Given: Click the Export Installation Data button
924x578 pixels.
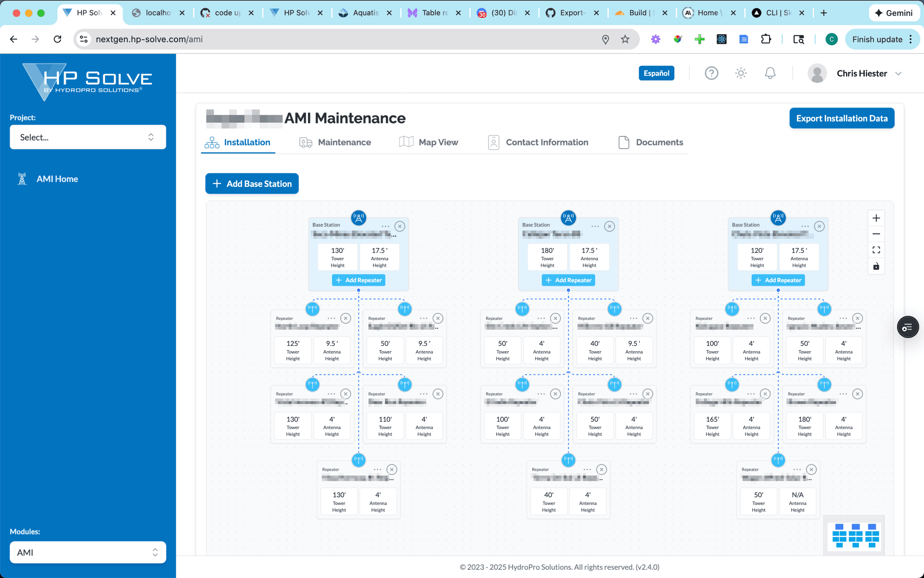Looking at the screenshot, I should (x=842, y=118).
